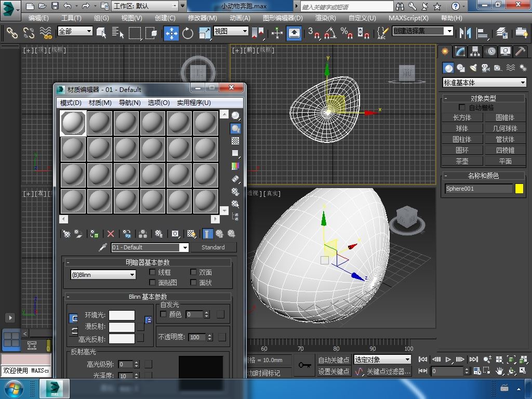This screenshot has width=532, height=399.
Task: Select the Select and Move tool
Action: (x=171, y=33)
